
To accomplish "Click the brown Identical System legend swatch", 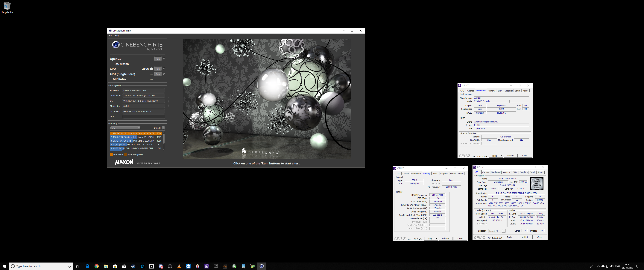I will pyautogui.click(x=125, y=154).
